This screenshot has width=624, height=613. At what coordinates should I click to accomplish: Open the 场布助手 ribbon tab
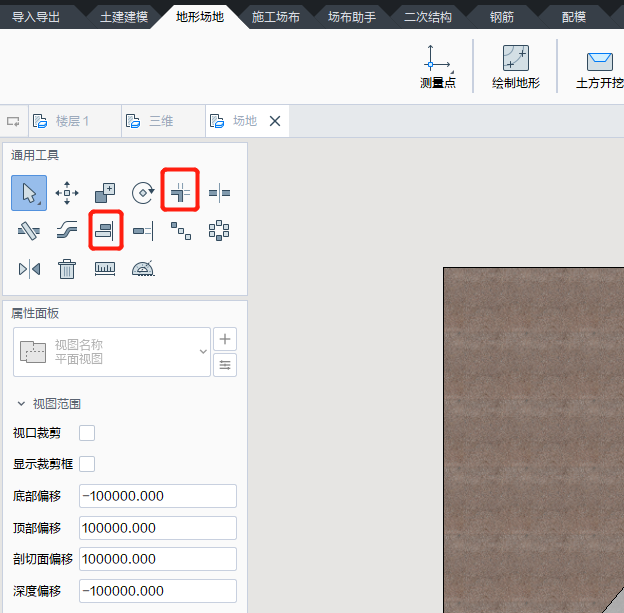(352, 17)
